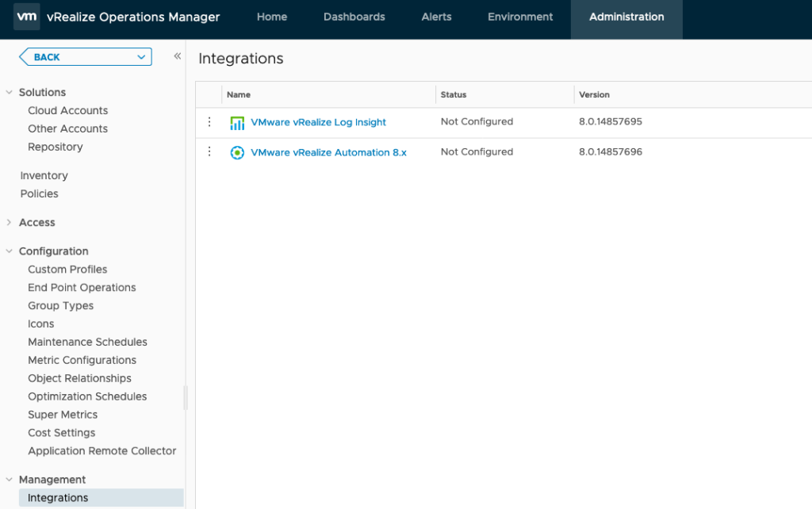This screenshot has height=509, width=812.
Task: Collapse the Solutions section chevron
Action: click(9, 92)
